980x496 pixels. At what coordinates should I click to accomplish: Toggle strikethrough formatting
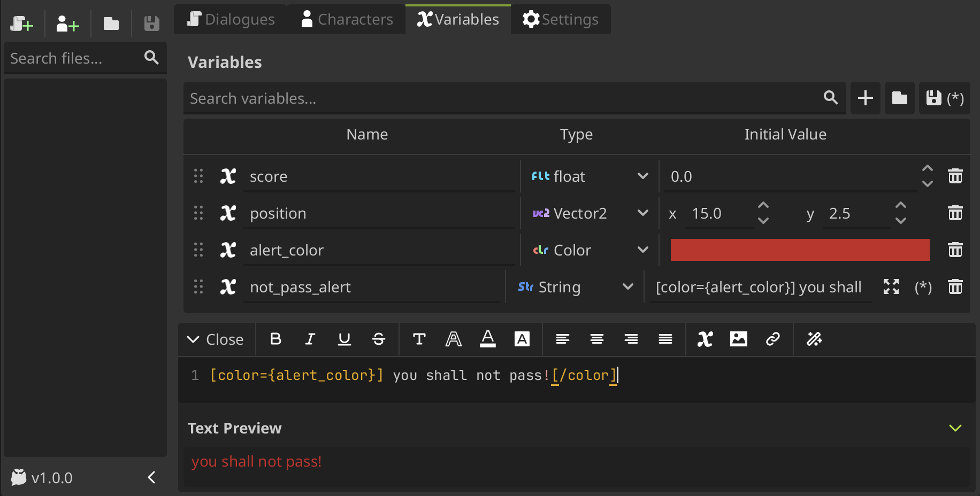pyautogui.click(x=378, y=339)
